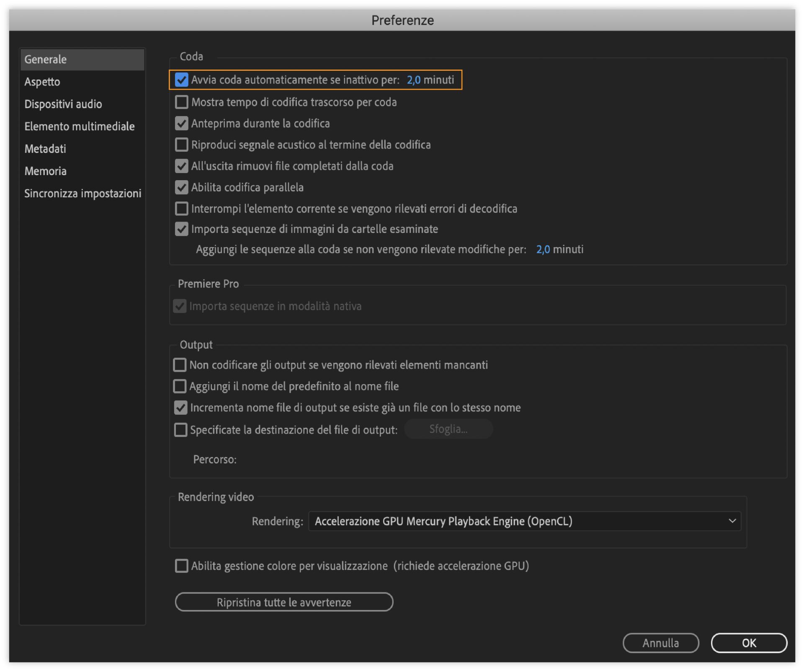Select Dispositivi audio in the sidebar
804x672 pixels.
click(63, 104)
